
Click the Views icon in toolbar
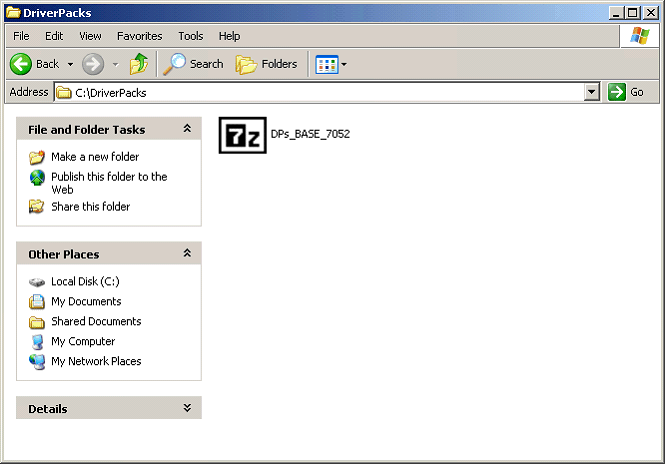[326, 64]
